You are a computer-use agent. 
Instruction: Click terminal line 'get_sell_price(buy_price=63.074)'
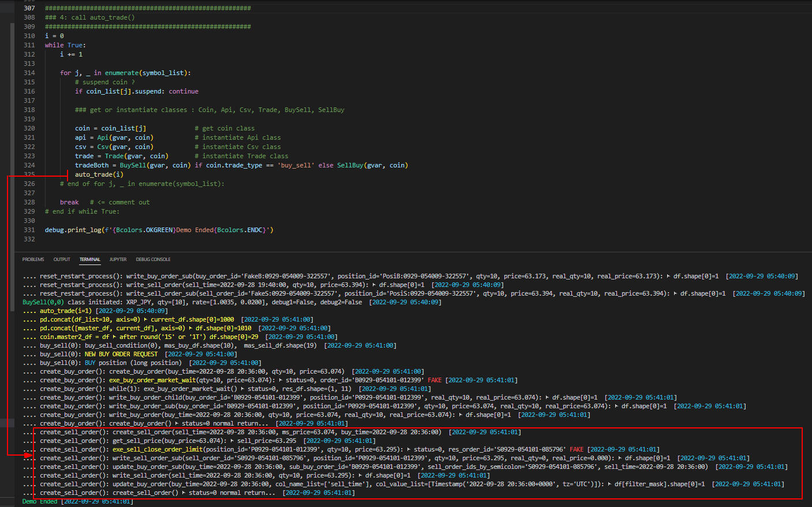pos(199,441)
